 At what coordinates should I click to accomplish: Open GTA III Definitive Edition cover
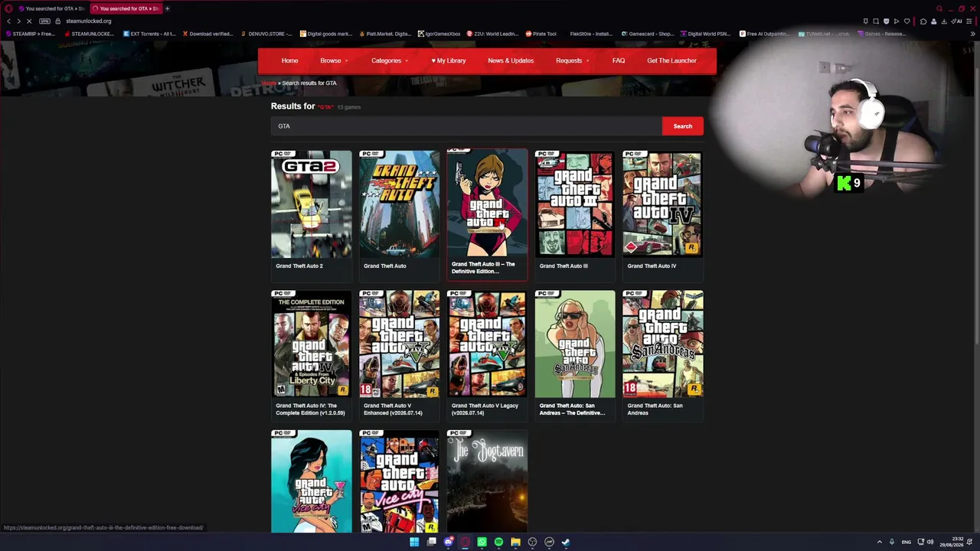[487, 203]
